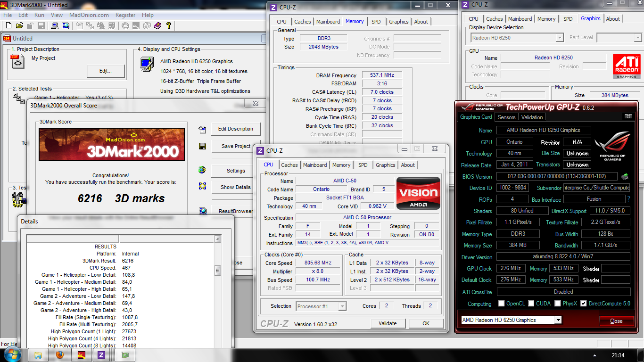The image size is (644, 362).
Task: Click the AMD Vision logo in CPU-Z
Action: (x=419, y=193)
